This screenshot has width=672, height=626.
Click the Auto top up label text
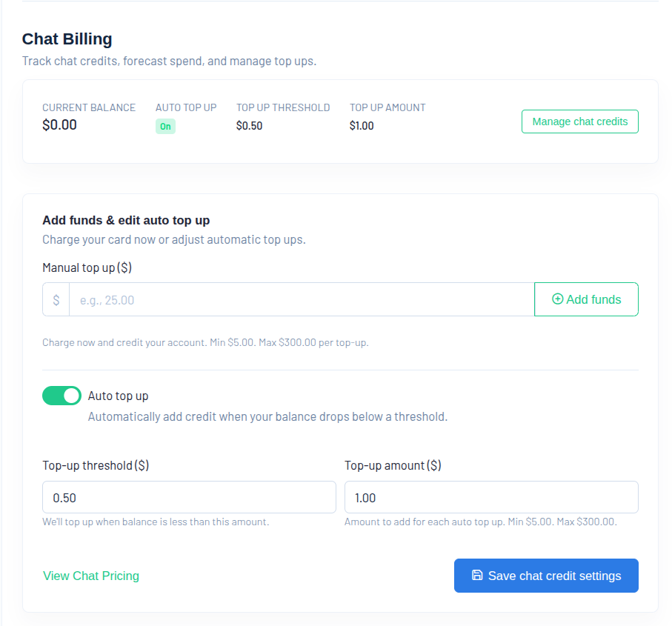pos(118,396)
